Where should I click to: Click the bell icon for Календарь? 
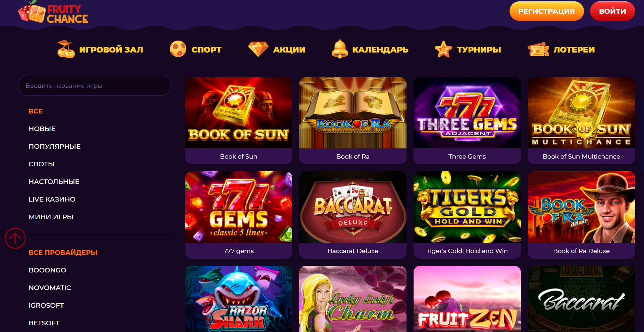[x=340, y=49]
